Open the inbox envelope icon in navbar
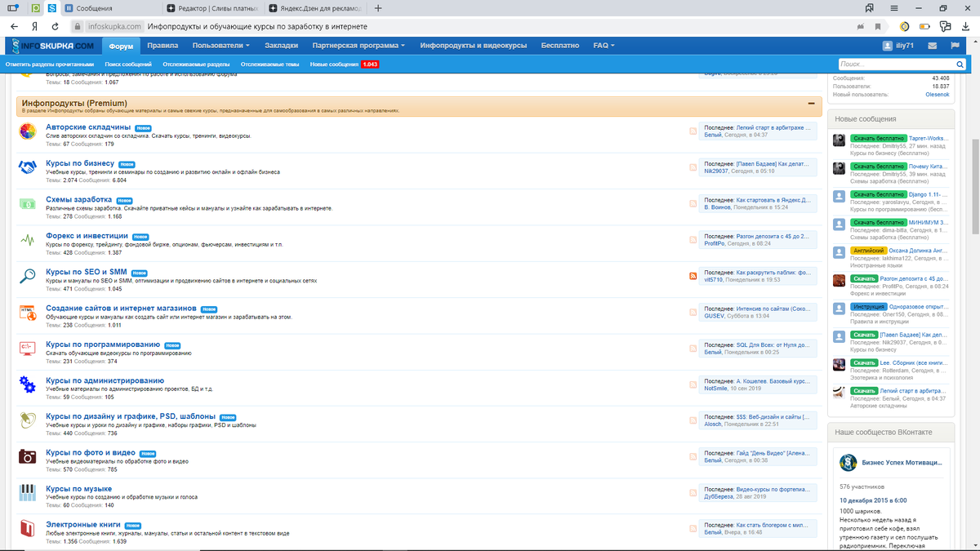Image resolution: width=980 pixels, height=551 pixels. coord(933,46)
